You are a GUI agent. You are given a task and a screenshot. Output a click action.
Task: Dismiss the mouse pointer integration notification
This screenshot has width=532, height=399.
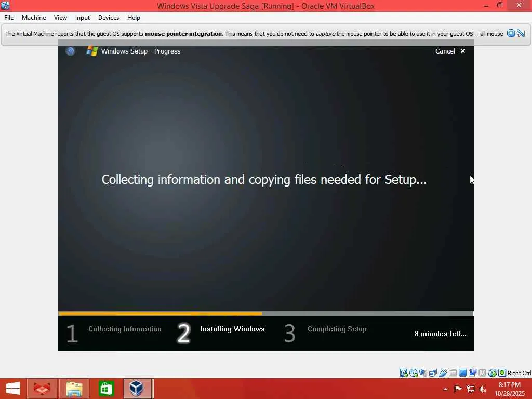511,33
